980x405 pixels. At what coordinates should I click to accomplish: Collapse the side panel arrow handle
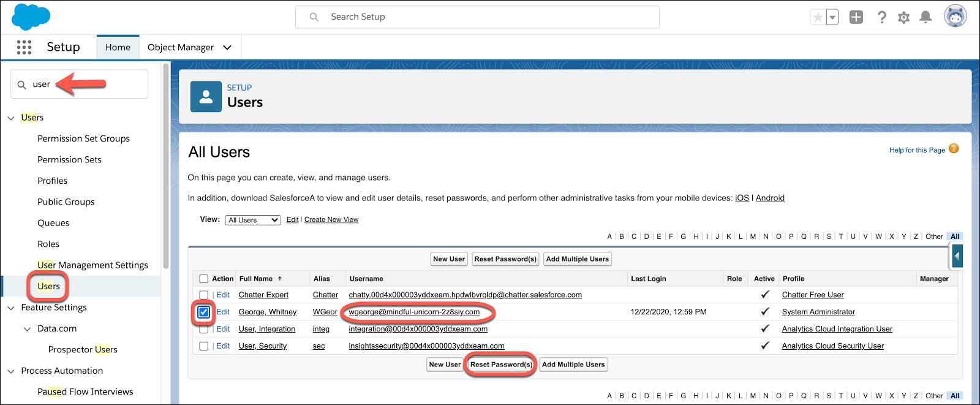tap(957, 255)
